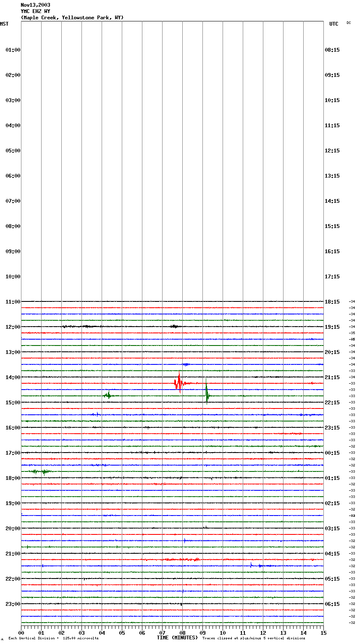The width and height of the screenshot is (357, 644).
Task: Click the 19:15 UTC time label
Action: pos(332,327)
